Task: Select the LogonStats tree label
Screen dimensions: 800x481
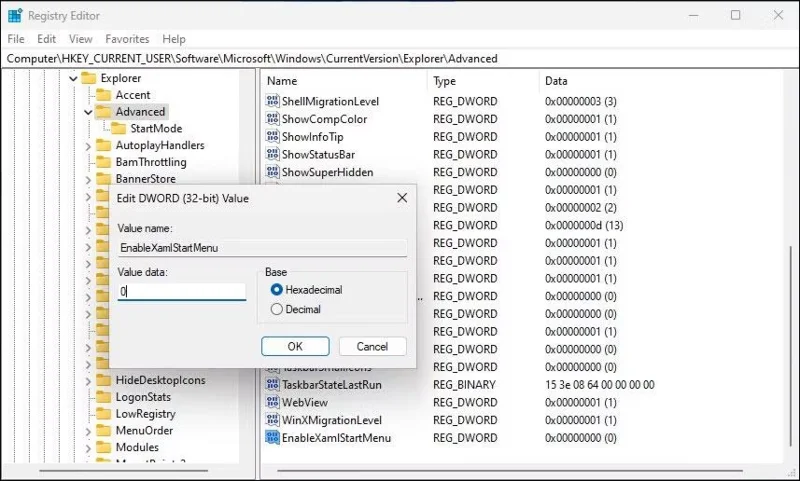Action: (x=143, y=397)
